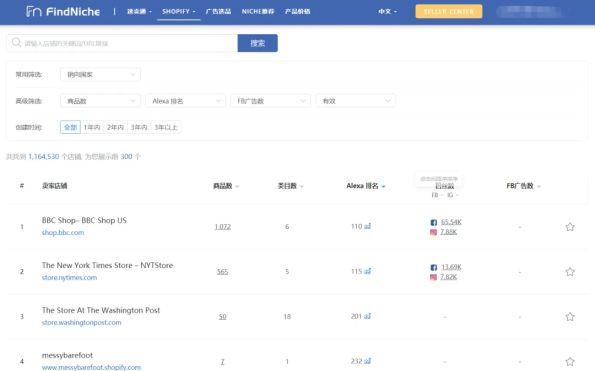The height and width of the screenshot is (371, 595).
Task: Focus the store keyword search field
Action: pyautogui.click(x=122, y=43)
